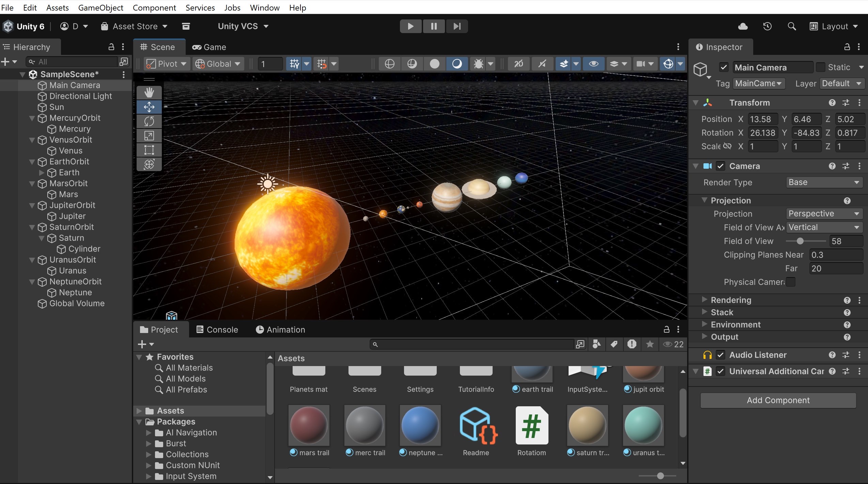Switch to the Console tab
The width and height of the screenshot is (868, 484).
(217, 330)
